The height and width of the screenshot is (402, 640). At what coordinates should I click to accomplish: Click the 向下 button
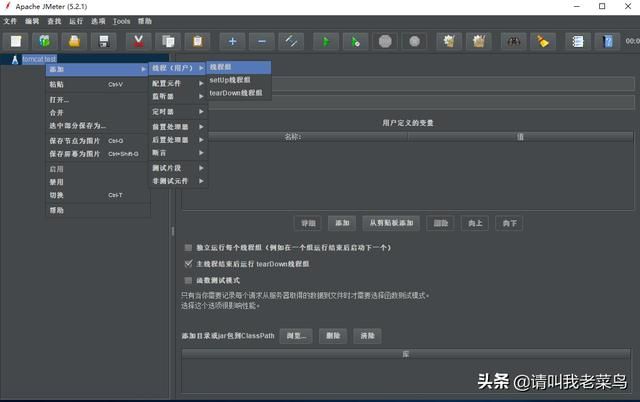(x=509, y=223)
